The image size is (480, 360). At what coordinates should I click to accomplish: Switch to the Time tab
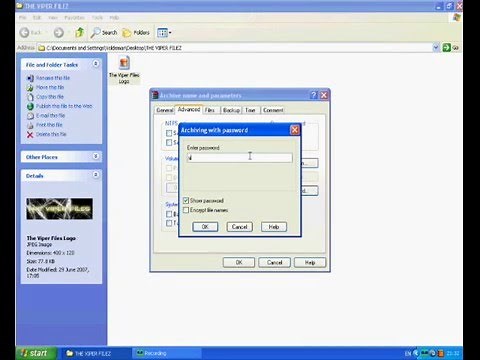coord(250,110)
